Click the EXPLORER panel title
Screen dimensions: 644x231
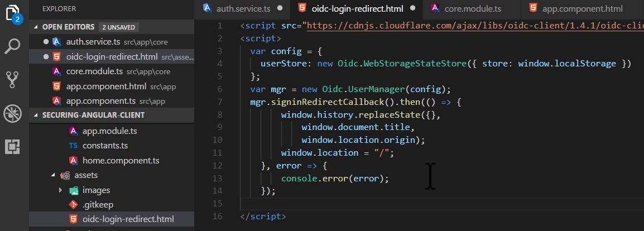(x=59, y=8)
